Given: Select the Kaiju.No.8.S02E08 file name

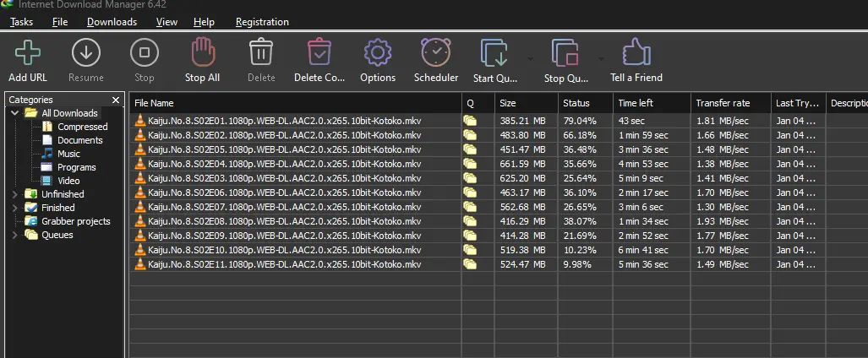Looking at the screenshot, I should point(285,221).
